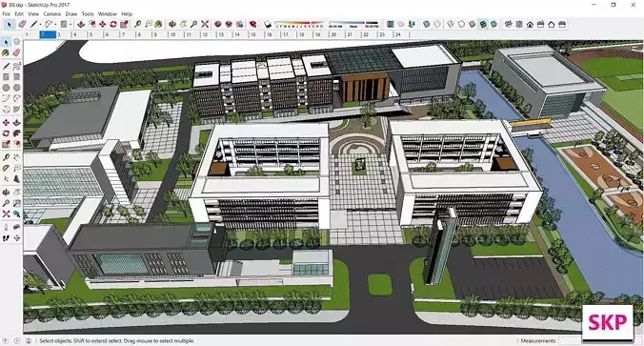Select the Eraser tool in the top toolbar
644x346 pixels.
[22, 24]
